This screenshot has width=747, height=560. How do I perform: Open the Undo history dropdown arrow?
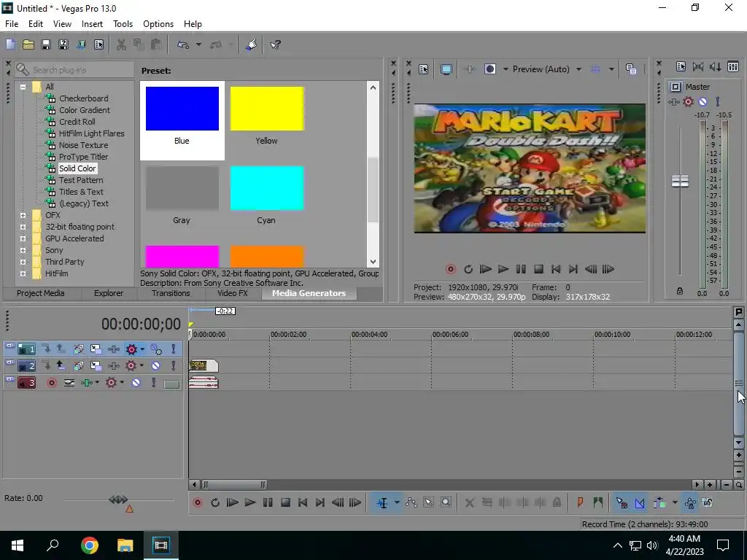[198, 44]
